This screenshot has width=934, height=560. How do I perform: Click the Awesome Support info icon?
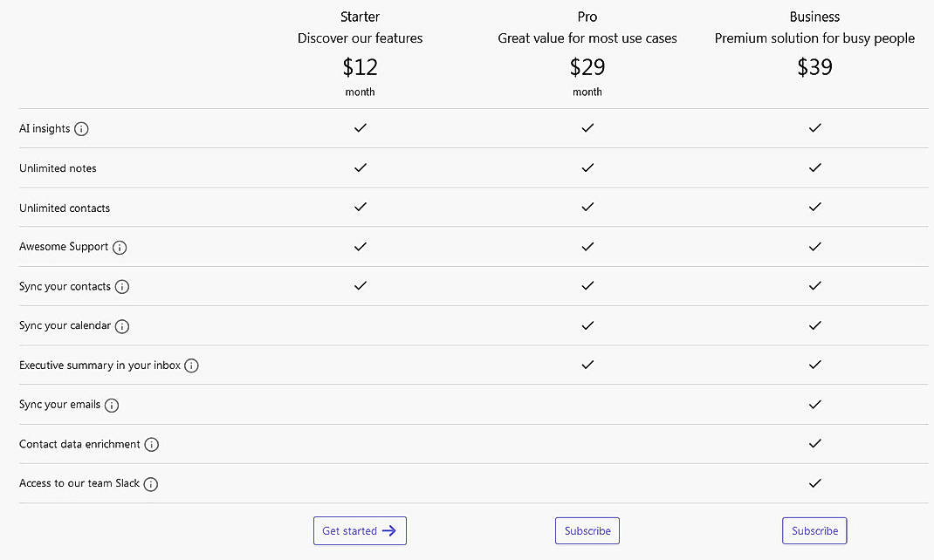pyautogui.click(x=120, y=247)
